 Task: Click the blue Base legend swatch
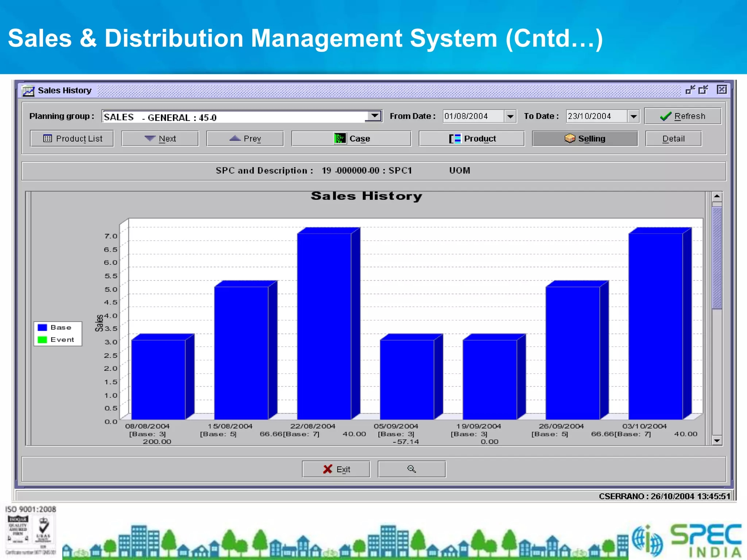click(42, 327)
